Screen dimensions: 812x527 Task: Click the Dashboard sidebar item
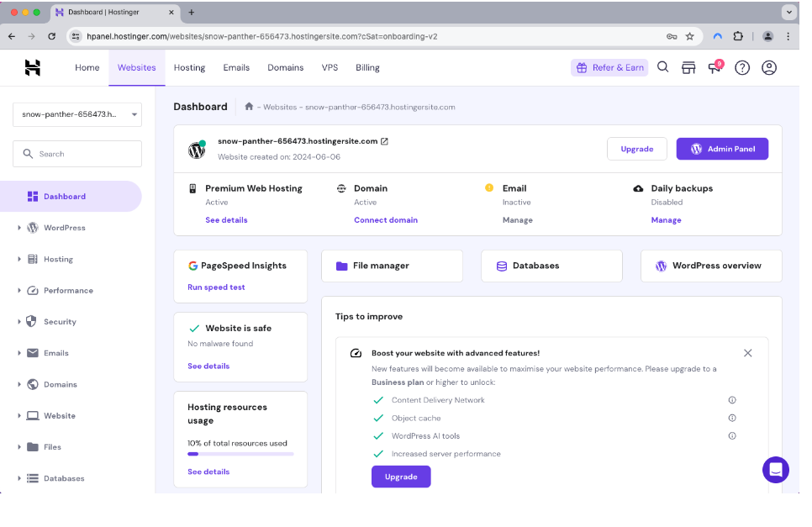pos(71,196)
